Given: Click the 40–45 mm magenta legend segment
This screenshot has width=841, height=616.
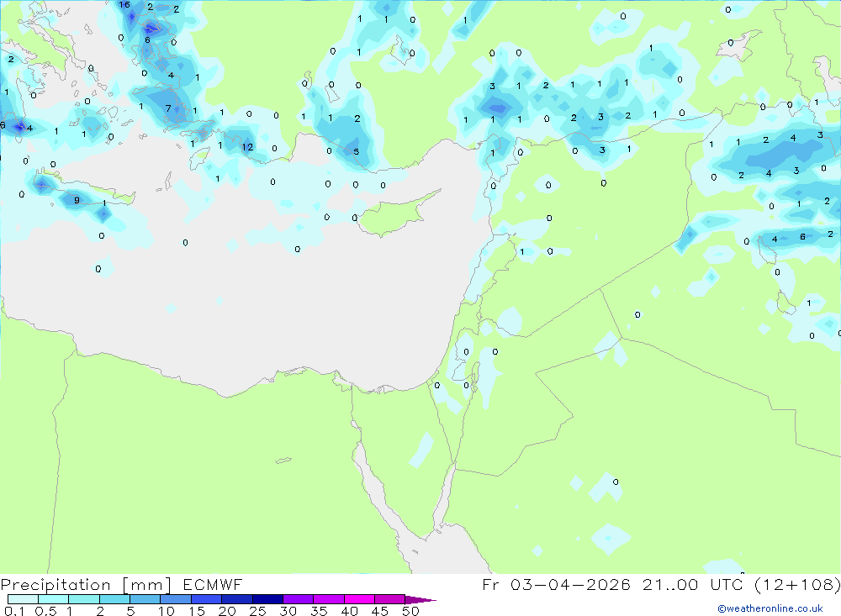Looking at the screenshot, I should pos(359,599).
